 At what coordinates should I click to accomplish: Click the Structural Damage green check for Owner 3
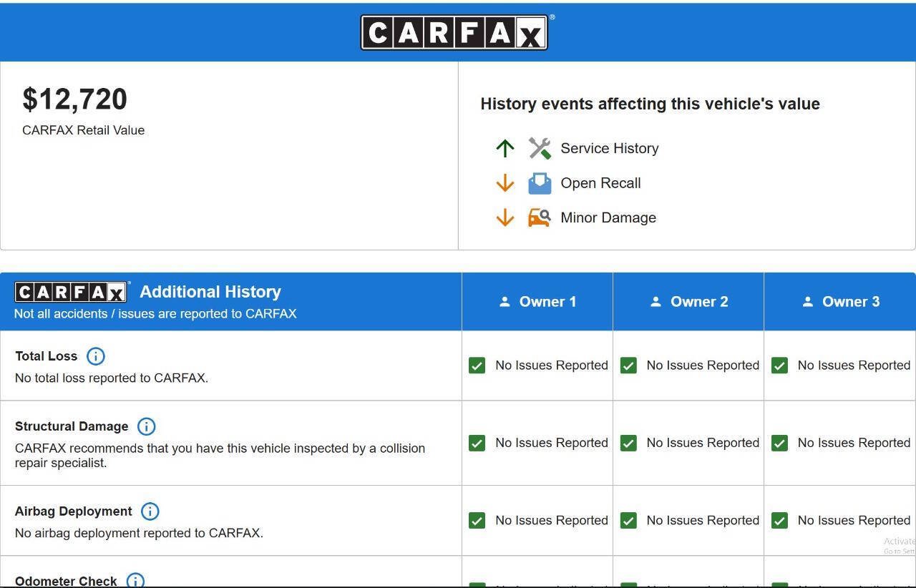click(779, 444)
